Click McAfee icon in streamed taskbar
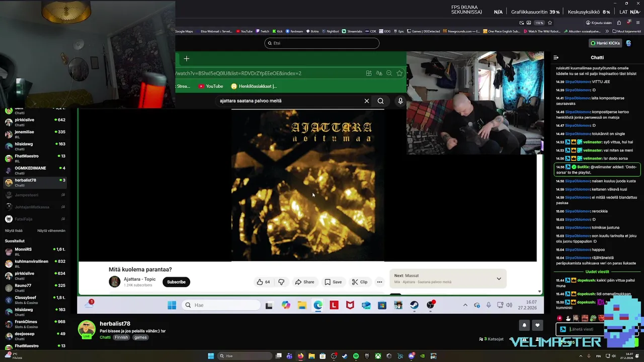 350,305
